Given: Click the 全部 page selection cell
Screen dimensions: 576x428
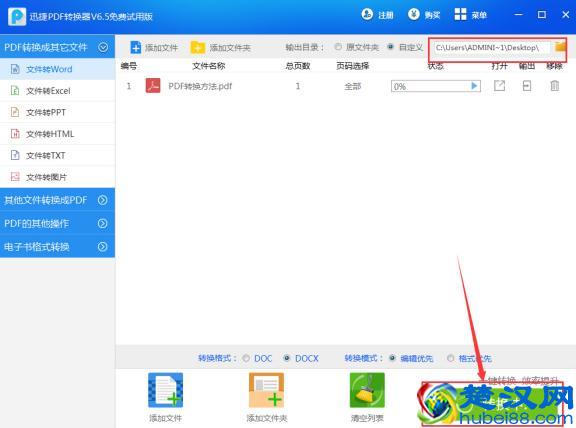Looking at the screenshot, I should (x=353, y=86).
